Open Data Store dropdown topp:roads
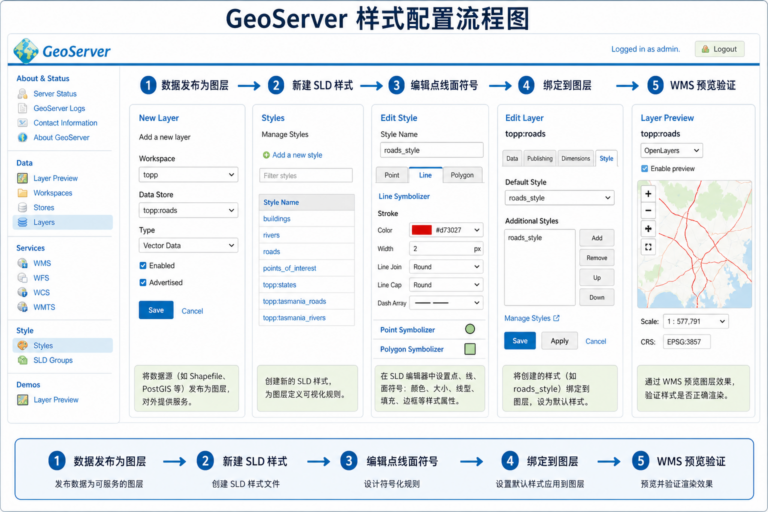 [189, 210]
